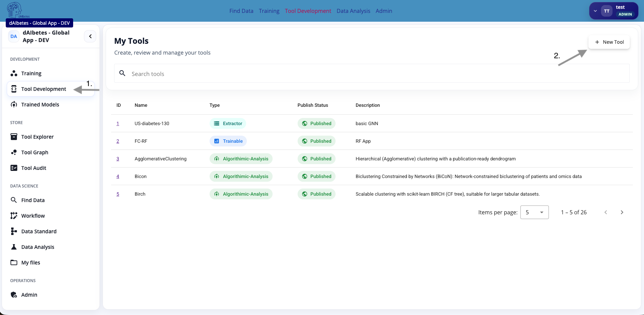Click the Tool Audit icon
Screen dimensions: 644x315
pos(14,168)
